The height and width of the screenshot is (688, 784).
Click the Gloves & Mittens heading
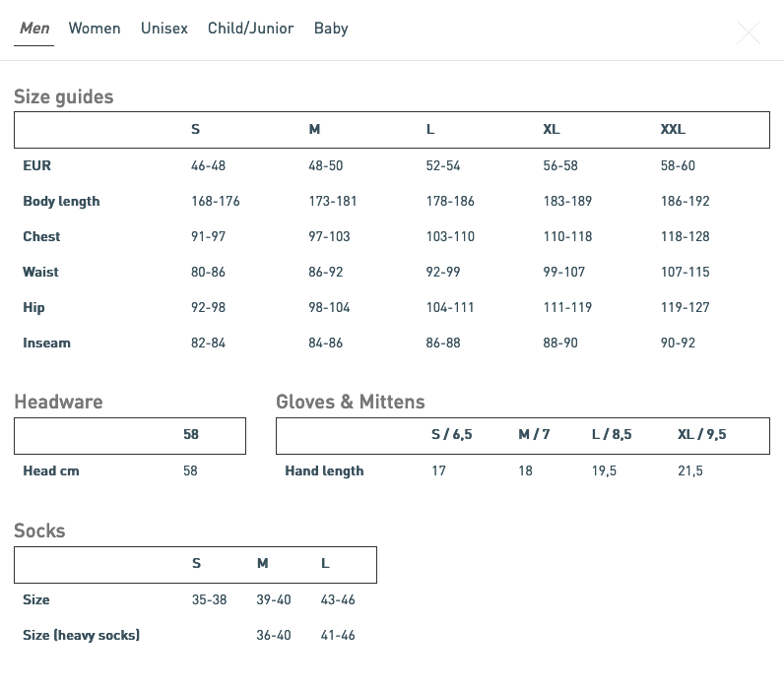(x=351, y=402)
